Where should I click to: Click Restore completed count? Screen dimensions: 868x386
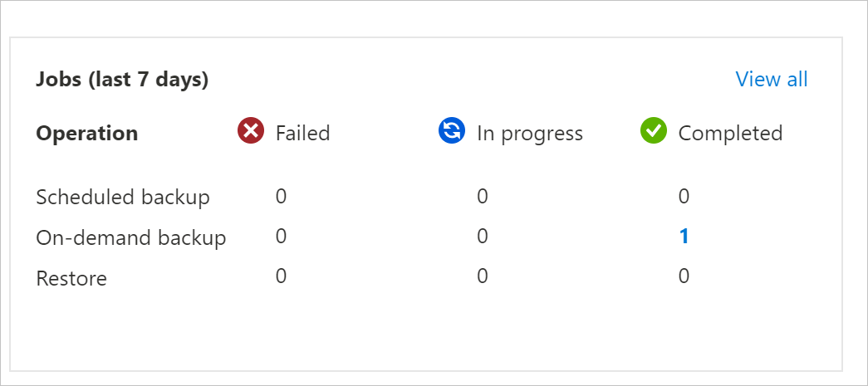pyautogui.click(x=684, y=276)
